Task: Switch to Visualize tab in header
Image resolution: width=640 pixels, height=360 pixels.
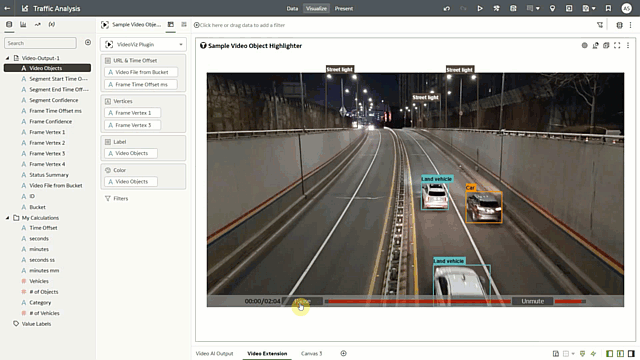Action: pyautogui.click(x=316, y=8)
